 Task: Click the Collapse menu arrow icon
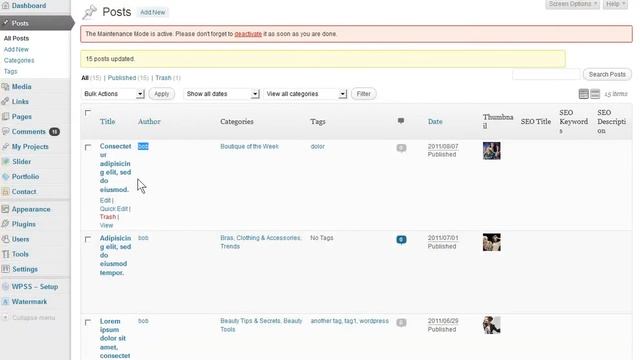[x=5, y=317]
